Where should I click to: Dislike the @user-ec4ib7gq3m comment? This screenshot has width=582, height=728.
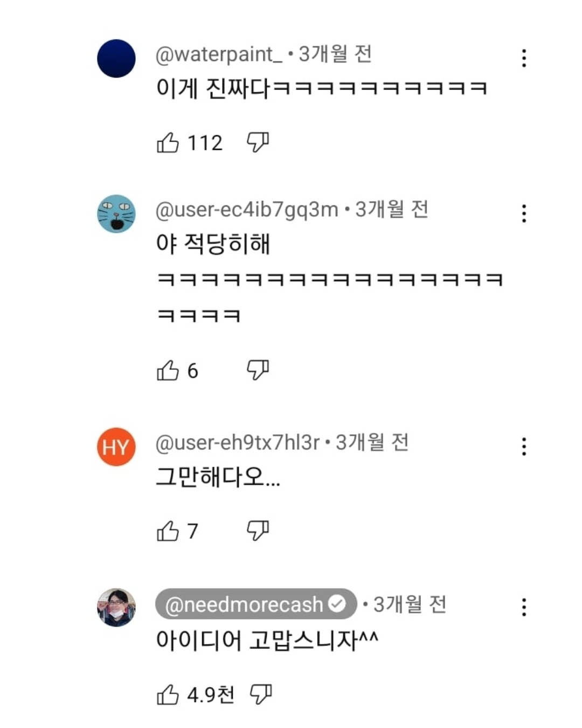point(258,370)
